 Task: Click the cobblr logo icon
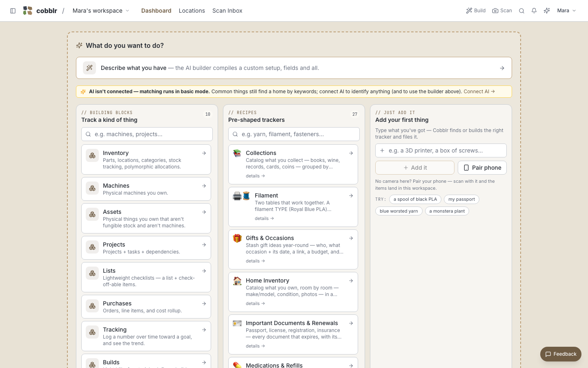tap(27, 11)
